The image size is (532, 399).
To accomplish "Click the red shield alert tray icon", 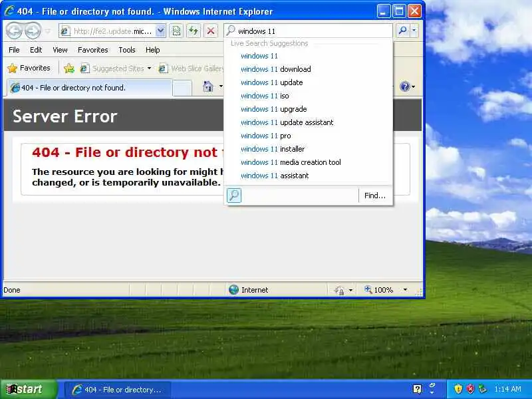I will pos(470,389).
